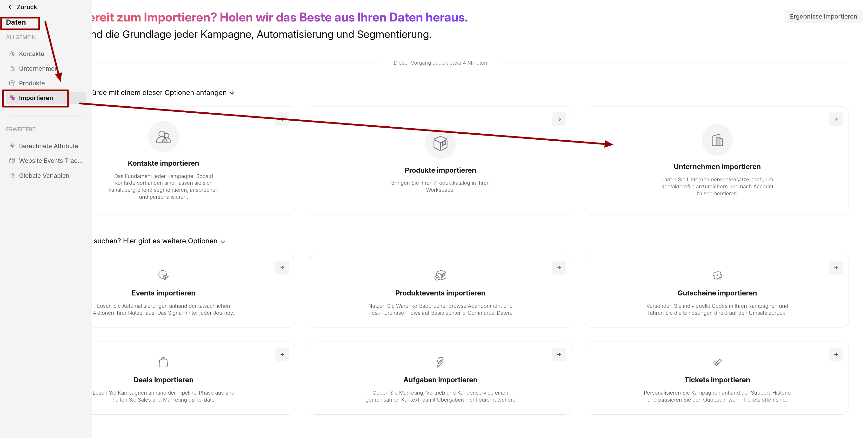Select Produkte in the sidebar
The width and height of the screenshot is (868, 438).
[32, 83]
